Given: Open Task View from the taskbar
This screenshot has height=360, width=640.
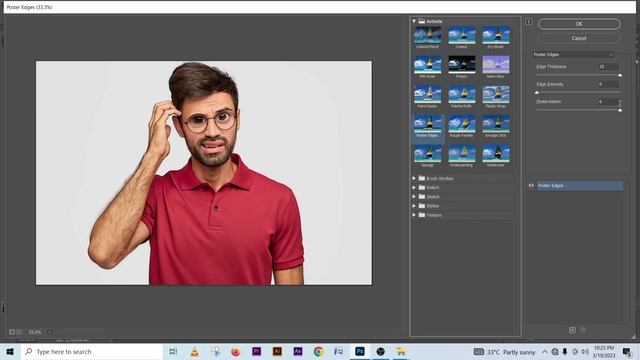Looking at the screenshot, I should pyautogui.click(x=173, y=351).
